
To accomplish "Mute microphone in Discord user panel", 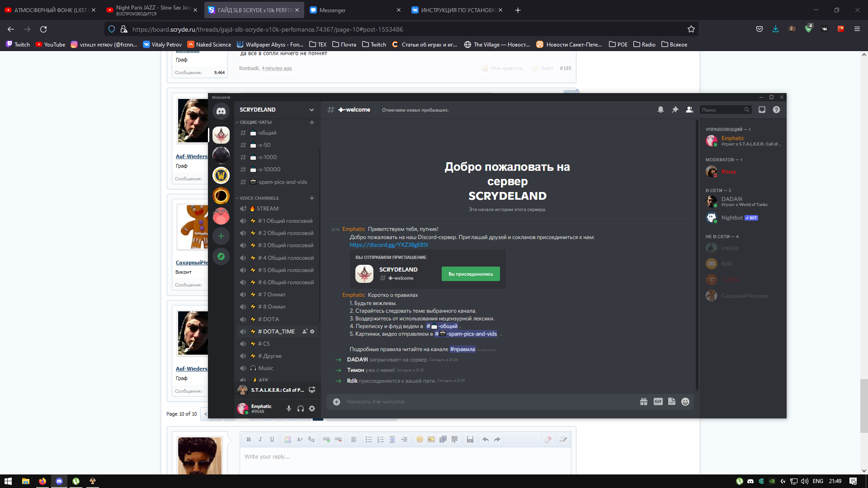I will coord(288,408).
